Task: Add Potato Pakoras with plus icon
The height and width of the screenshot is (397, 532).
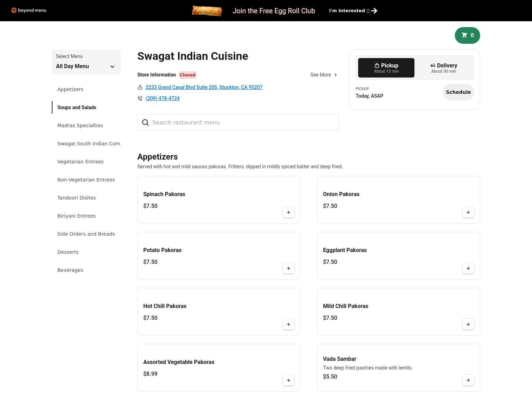Action: click(x=288, y=268)
